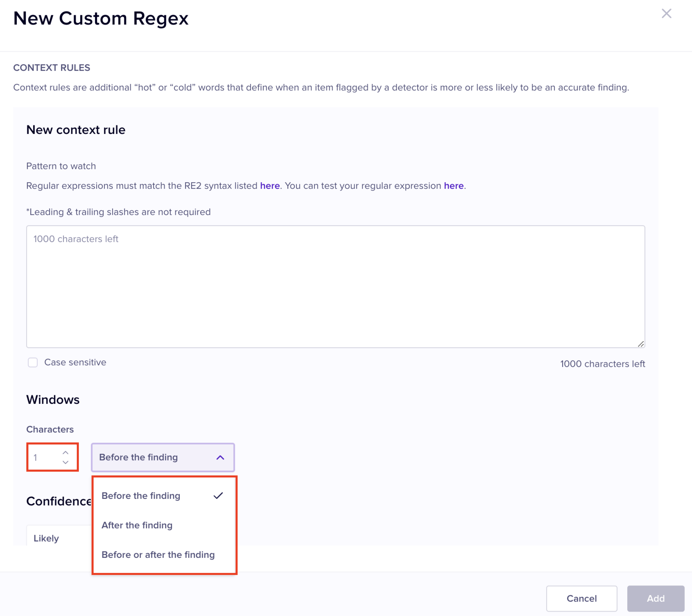Decrement the Characters stepper down arrow
Viewport: 692px width, 616px height.
(x=65, y=462)
